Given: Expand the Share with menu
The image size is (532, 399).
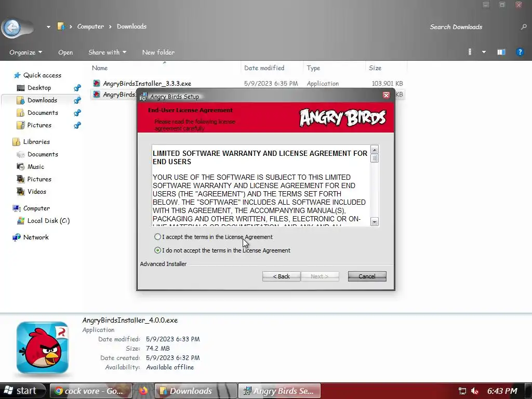Looking at the screenshot, I should 107,52.
